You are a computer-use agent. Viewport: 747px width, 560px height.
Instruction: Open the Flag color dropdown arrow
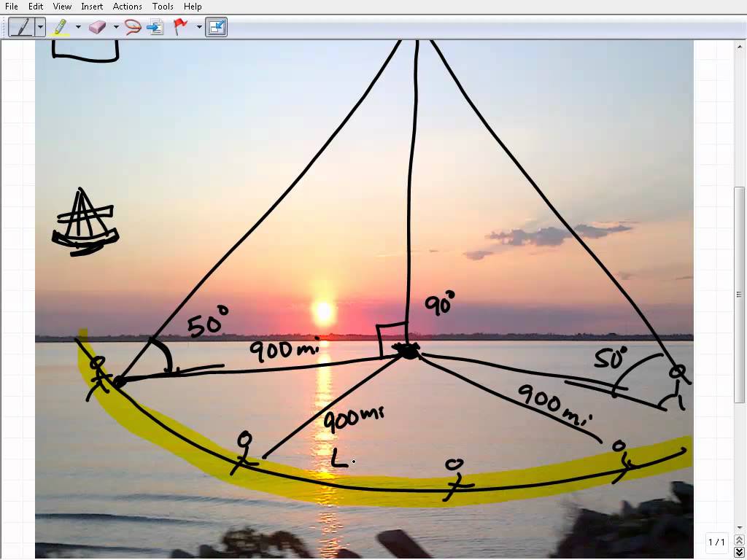click(199, 27)
